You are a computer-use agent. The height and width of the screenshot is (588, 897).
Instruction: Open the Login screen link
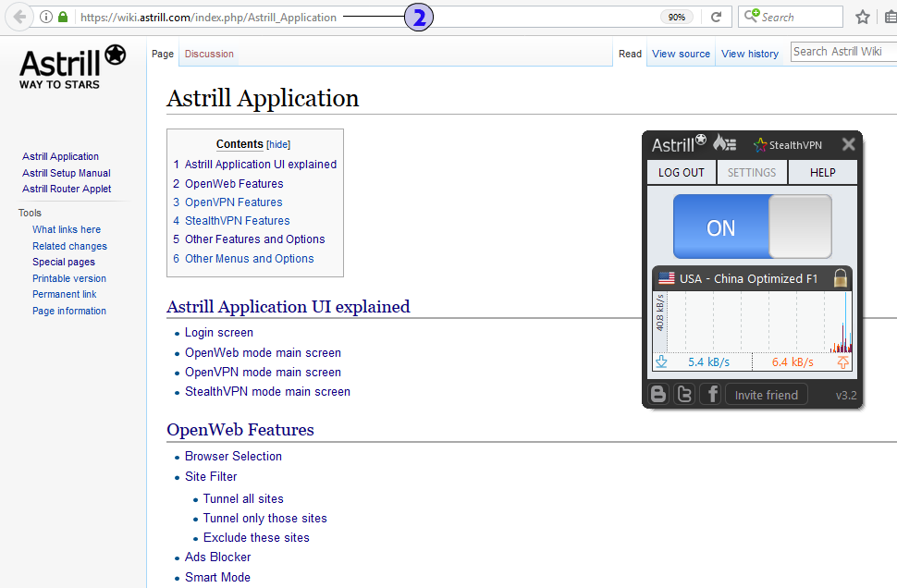218,332
